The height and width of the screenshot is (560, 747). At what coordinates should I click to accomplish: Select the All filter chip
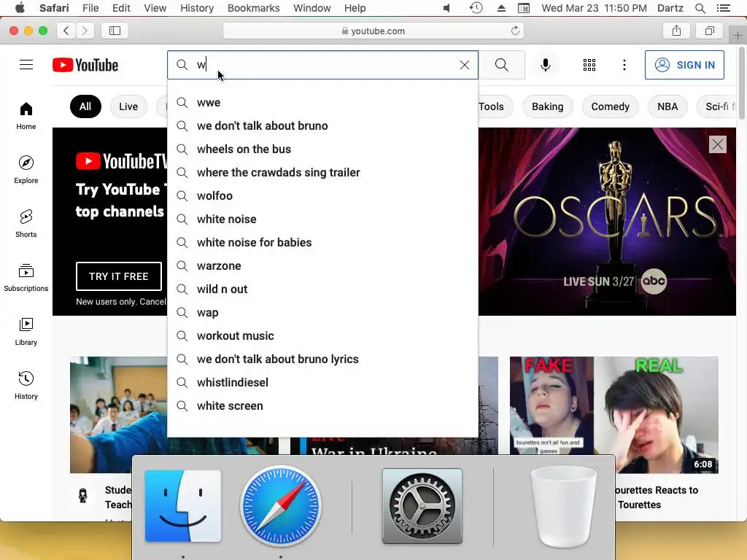(85, 106)
